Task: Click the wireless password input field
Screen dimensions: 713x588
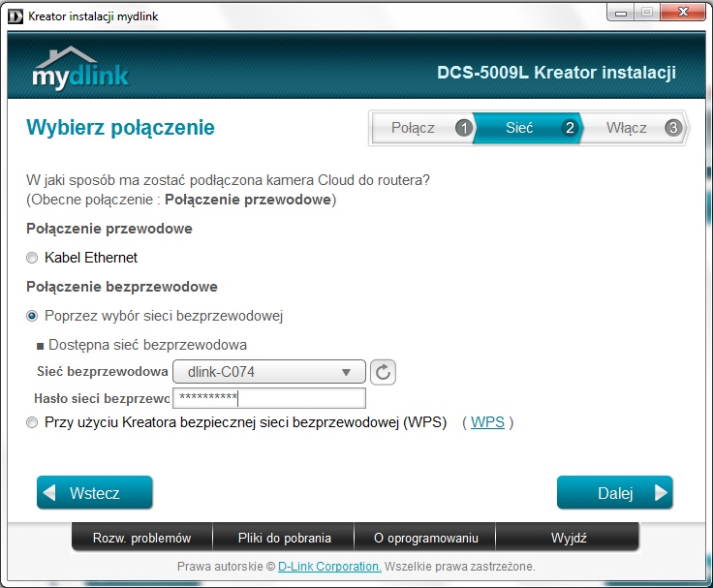Action: coord(269,398)
